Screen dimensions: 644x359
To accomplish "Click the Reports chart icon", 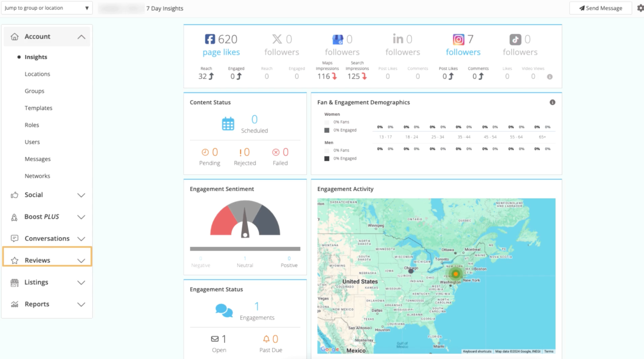I will [x=15, y=304].
